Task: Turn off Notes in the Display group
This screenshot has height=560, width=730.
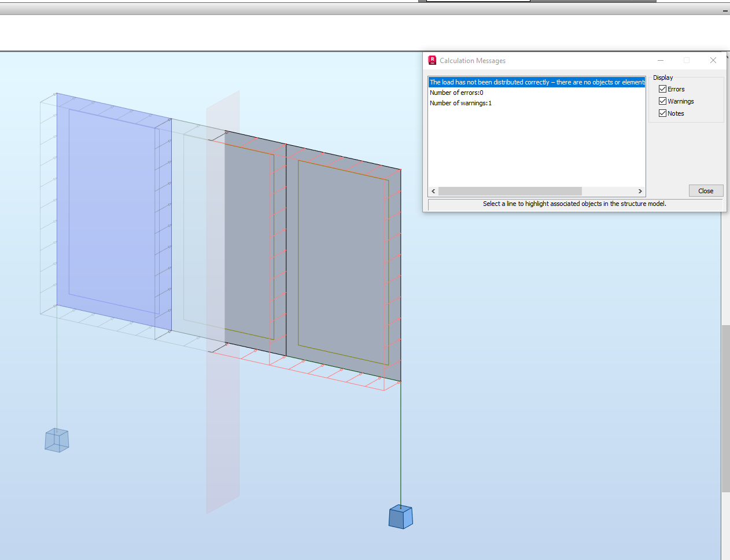Action: click(662, 113)
